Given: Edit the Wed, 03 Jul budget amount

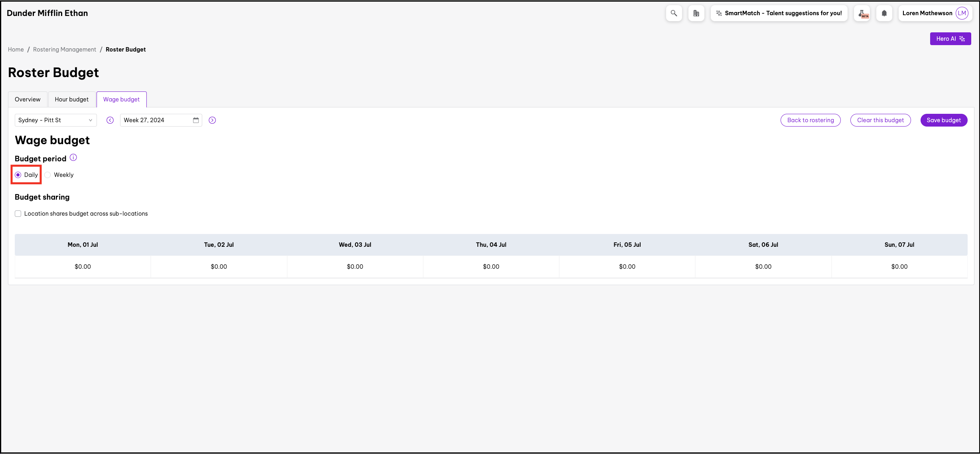Looking at the screenshot, I should click(x=355, y=267).
